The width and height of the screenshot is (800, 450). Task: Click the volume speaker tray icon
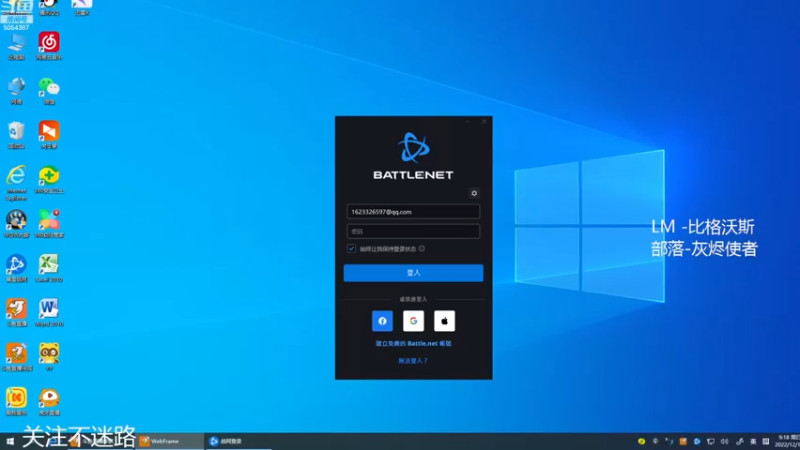[x=724, y=441]
